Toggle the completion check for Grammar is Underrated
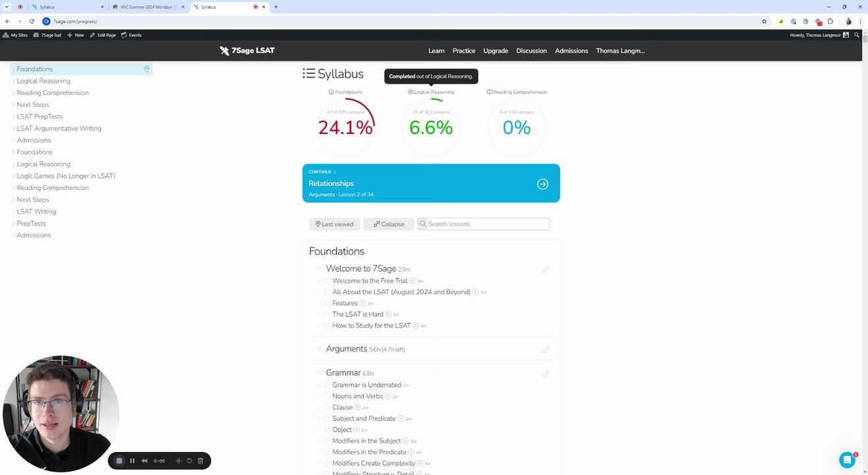 319,385
